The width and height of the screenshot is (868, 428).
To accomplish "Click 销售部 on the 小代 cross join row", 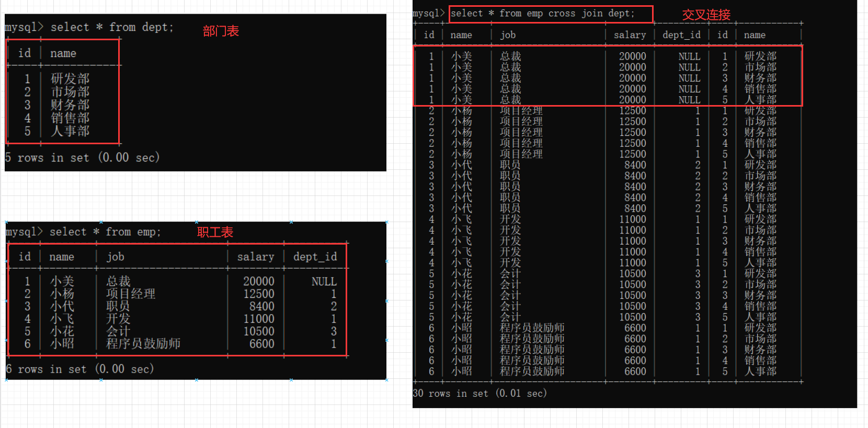I will (x=760, y=198).
